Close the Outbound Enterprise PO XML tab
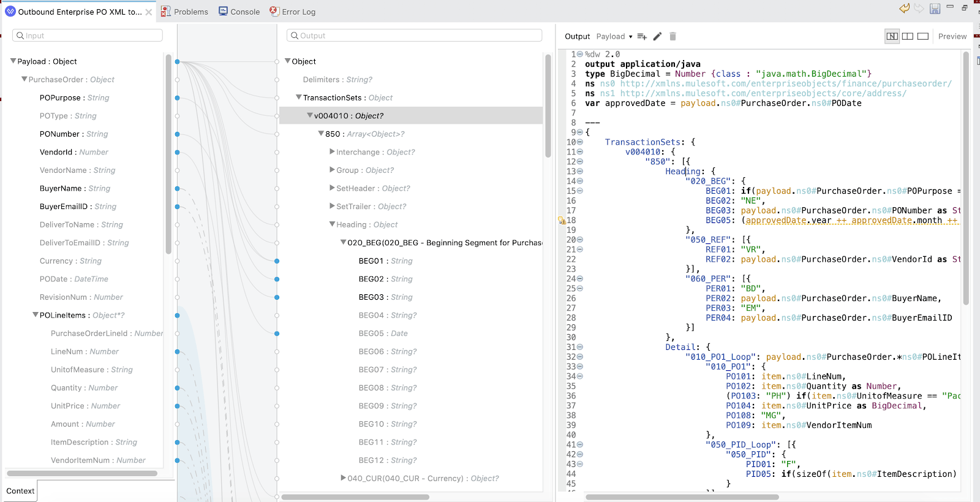Viewport: 980px width, 502px height. tap(149, 12)
